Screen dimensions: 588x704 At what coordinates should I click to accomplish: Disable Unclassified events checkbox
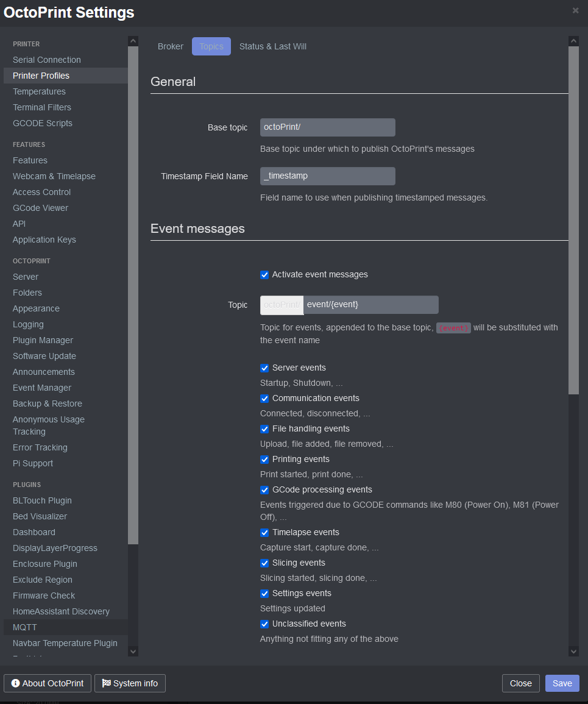264,625
